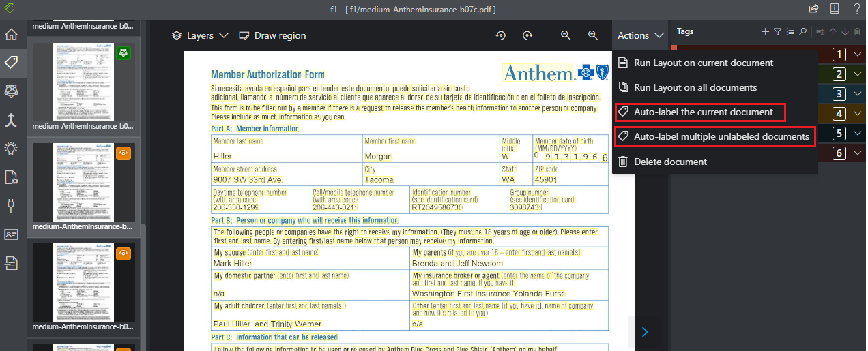The width and height of the screenshot is (868, 351).
Task: Click the share icon in the title bar
Action: (x=813, y=9)
